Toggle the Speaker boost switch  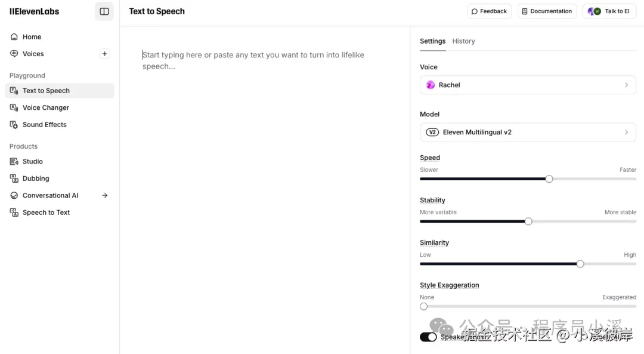428,337
